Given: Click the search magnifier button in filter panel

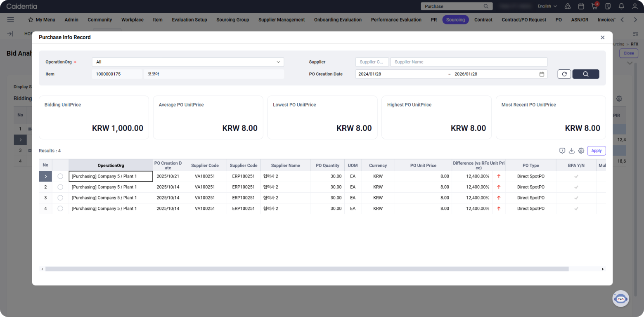Looking at the screenshot, I should click(585, 74).
